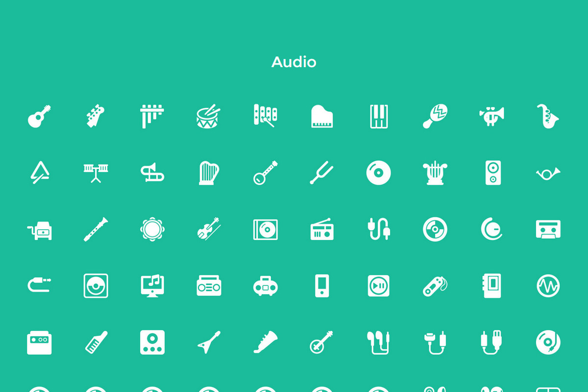This screenshot has height=392, width=588.
Task: Click the French horn icon
Action: (548, 173)
